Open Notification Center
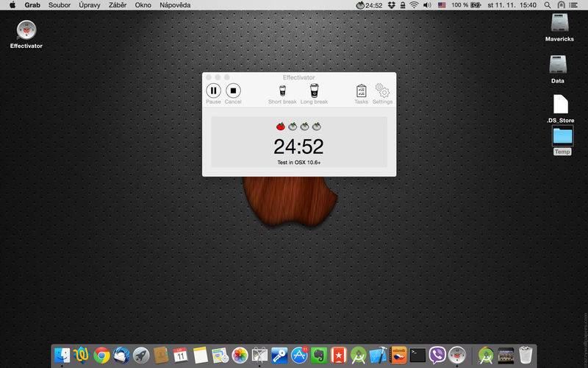Image resolution: width=588 pixels, height=368 pixels. click(x=573, y=5)
